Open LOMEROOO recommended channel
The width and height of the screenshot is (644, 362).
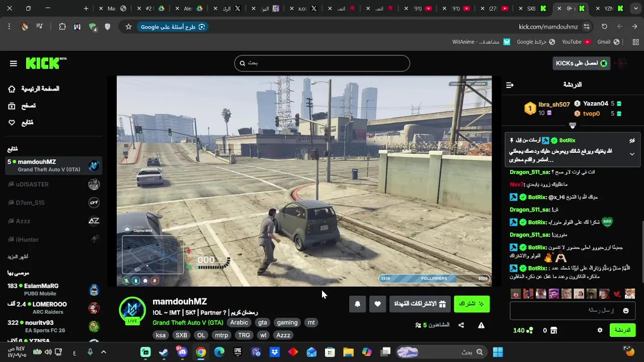click(53, 308)
